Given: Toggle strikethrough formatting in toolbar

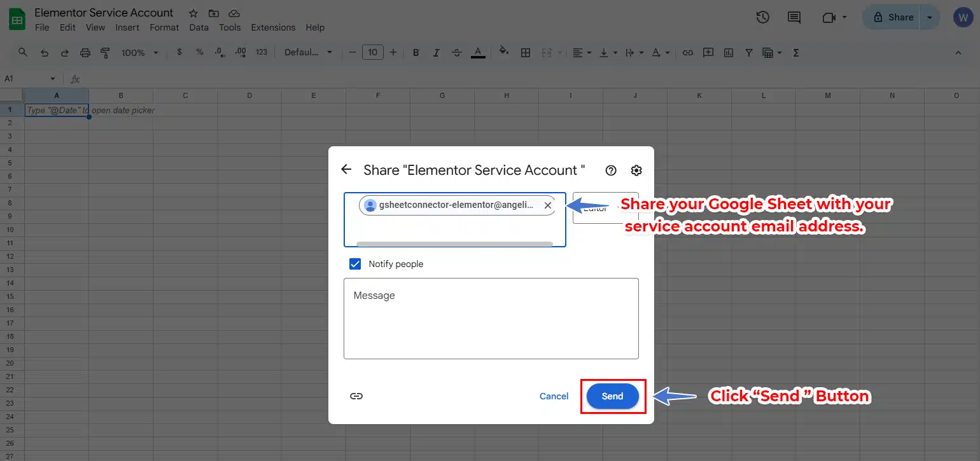Looking at the screenshot, I should pos(458,53).
